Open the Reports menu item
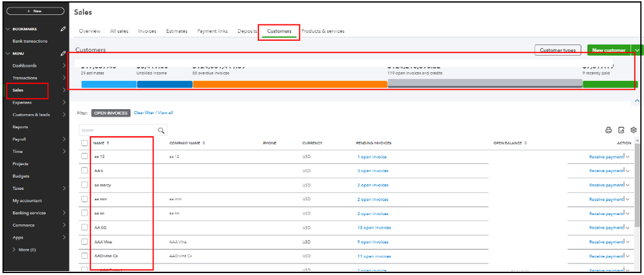This screenshot has width=644, height=275. point(21,127)
